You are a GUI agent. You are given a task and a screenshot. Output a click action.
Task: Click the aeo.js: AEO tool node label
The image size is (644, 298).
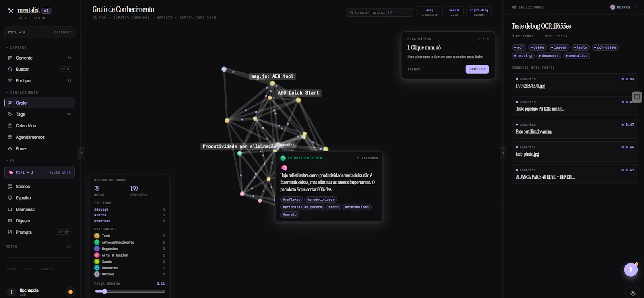pos(272,76)
